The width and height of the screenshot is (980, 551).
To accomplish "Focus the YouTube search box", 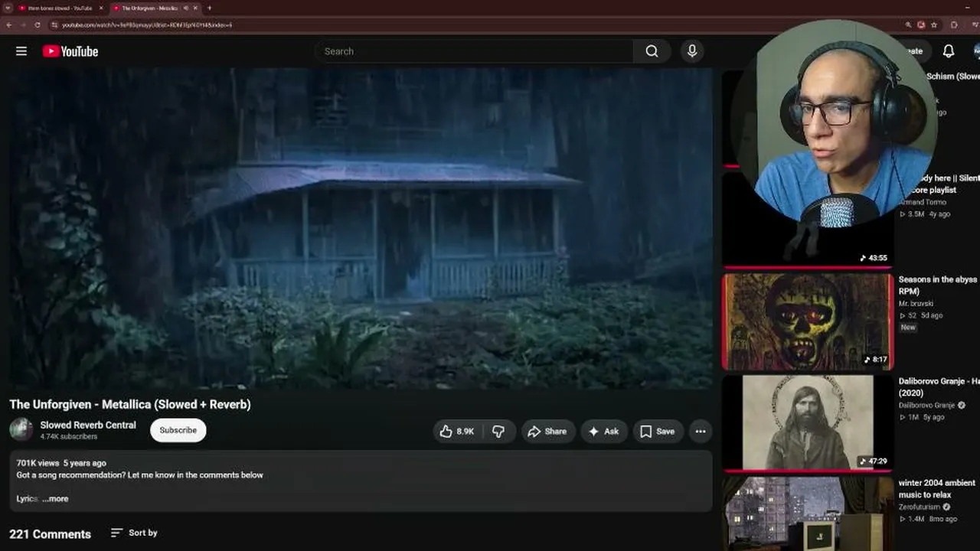I will point(473,51).
